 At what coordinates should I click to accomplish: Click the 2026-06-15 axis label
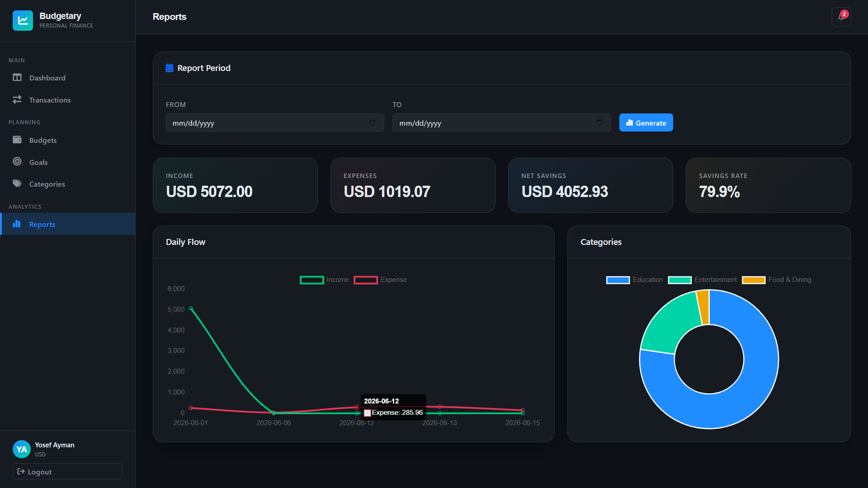coord(522,423)
